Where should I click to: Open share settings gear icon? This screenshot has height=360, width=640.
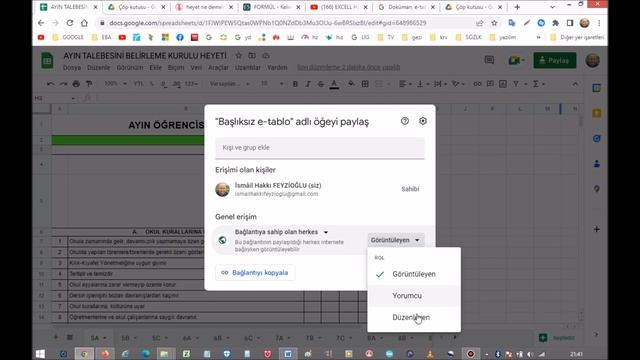tap(423, 121)
